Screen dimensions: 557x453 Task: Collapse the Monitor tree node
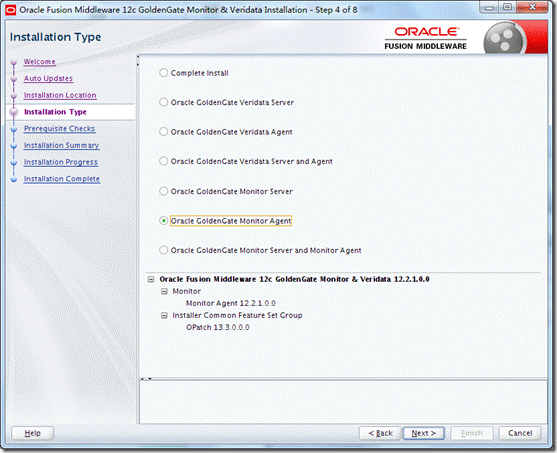(164, 291)
